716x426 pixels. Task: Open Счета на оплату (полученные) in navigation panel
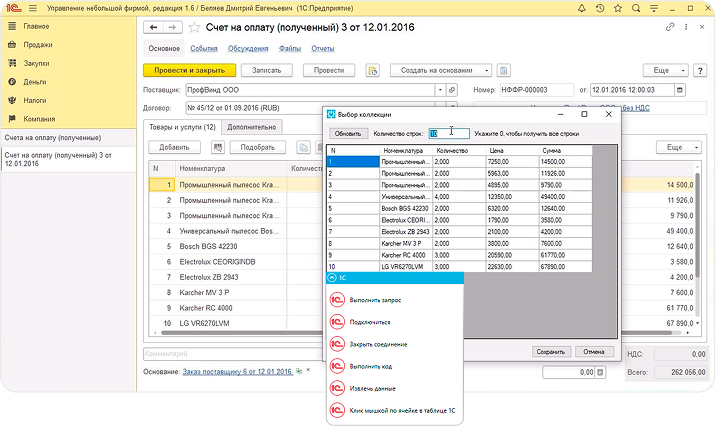click(53, 137)
